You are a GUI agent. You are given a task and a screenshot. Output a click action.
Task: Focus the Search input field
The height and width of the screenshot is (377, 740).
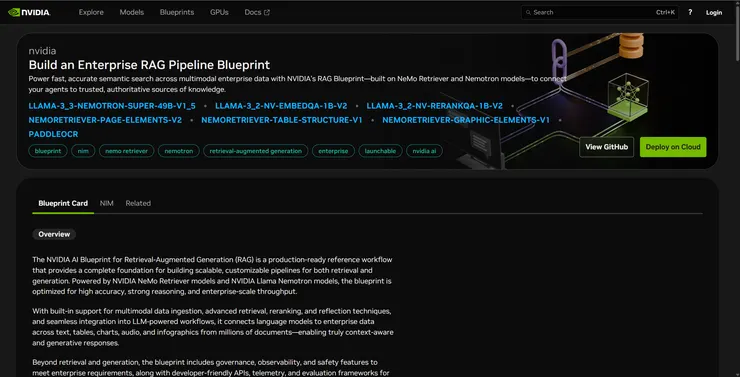(x=600, y=13)
